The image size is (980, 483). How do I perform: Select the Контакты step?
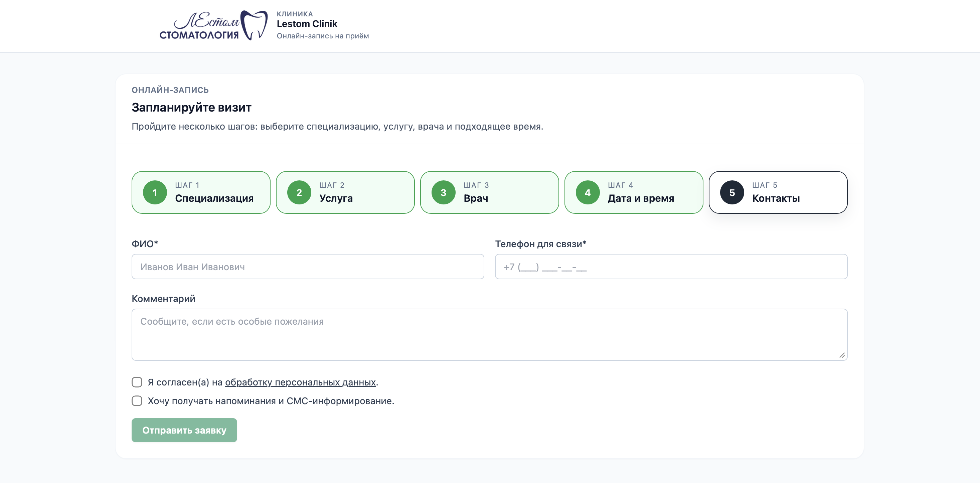(776, 198)
